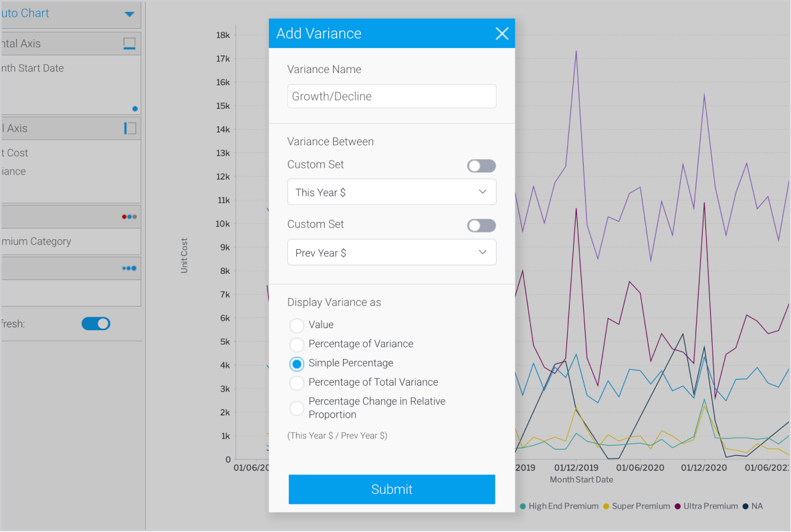Select Percentage of Total Variance option
Viewport: 791px width, 532px height.
(297, 383)
